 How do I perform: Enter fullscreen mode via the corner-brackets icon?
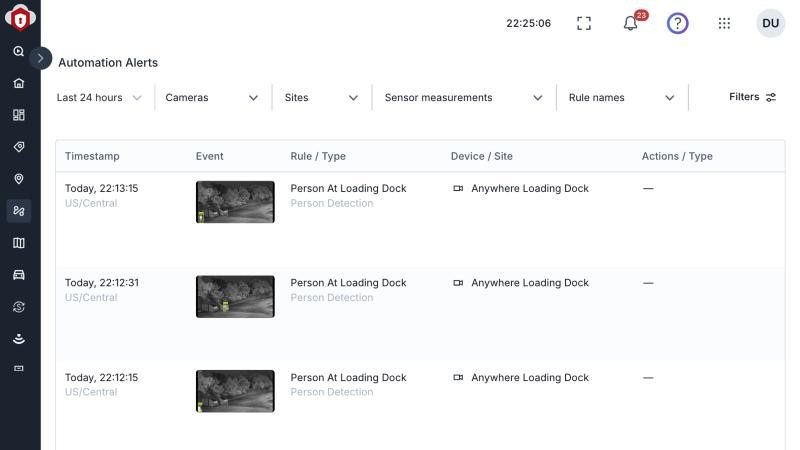[x=584, y=23]
